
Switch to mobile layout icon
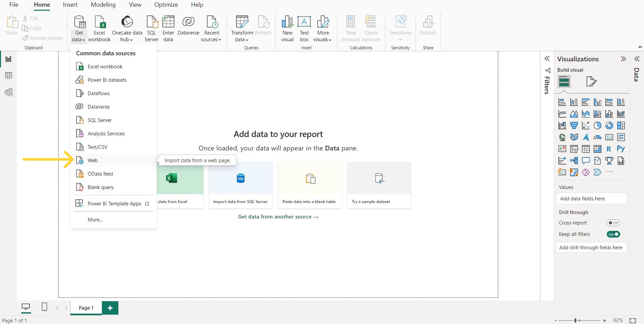[44, 307]
